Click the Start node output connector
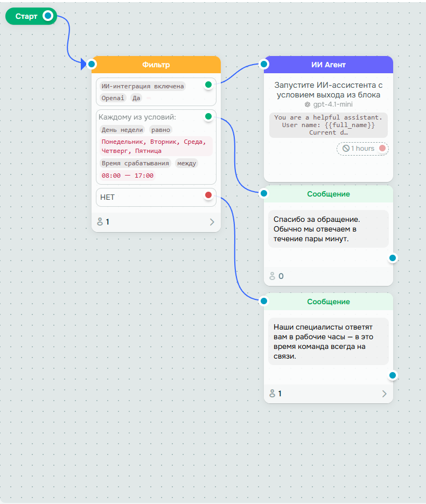Viewport: 426px width, 504px height. [x=48, y=16]
